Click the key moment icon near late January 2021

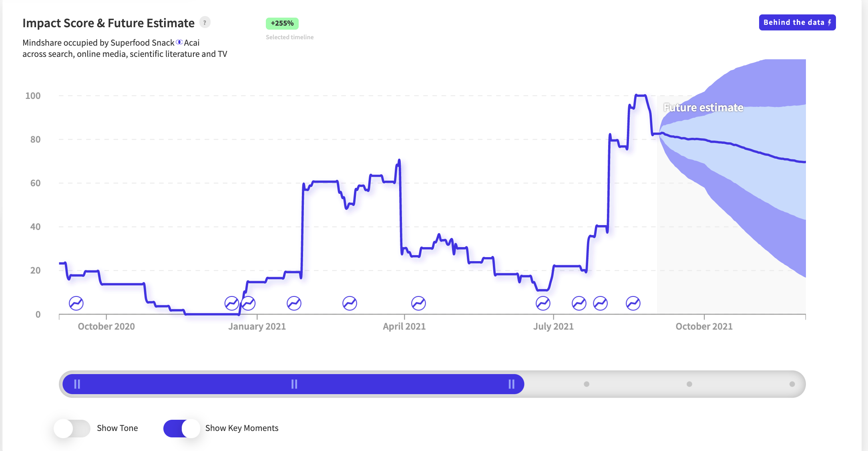click(294, 303)
